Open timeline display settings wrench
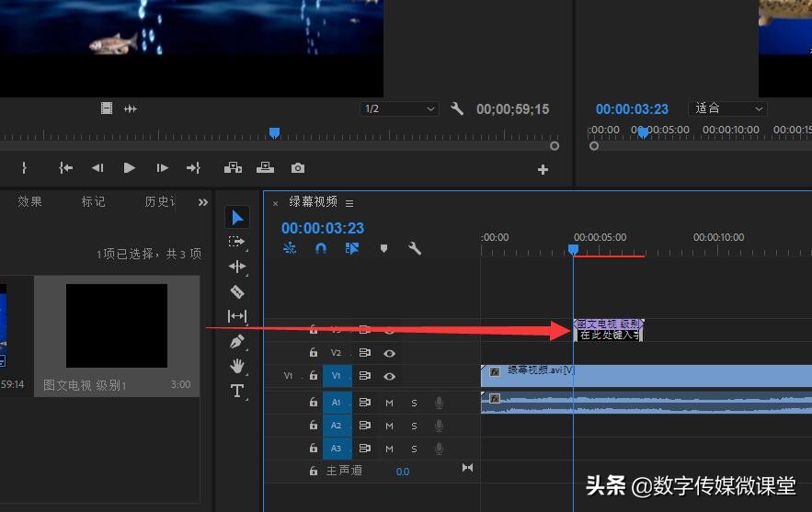The height and width of the screenshot is (512, 812). click(415, 248)
